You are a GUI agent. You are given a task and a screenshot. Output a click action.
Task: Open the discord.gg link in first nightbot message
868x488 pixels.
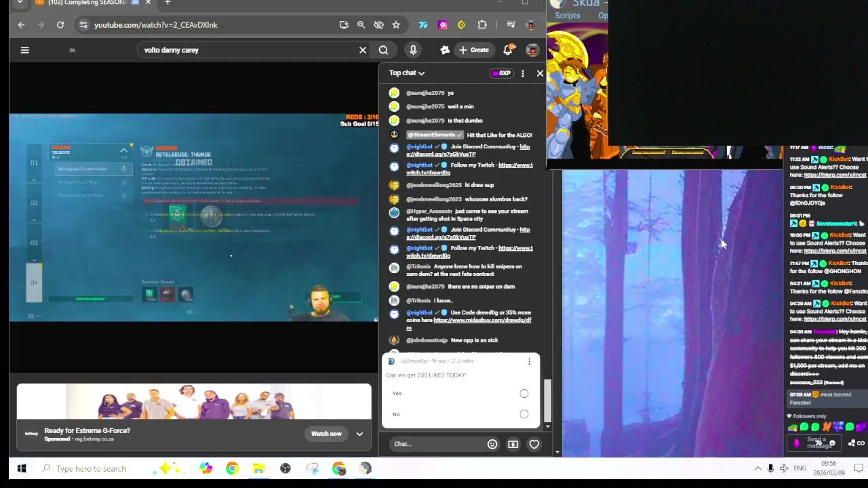click(469, 150)
